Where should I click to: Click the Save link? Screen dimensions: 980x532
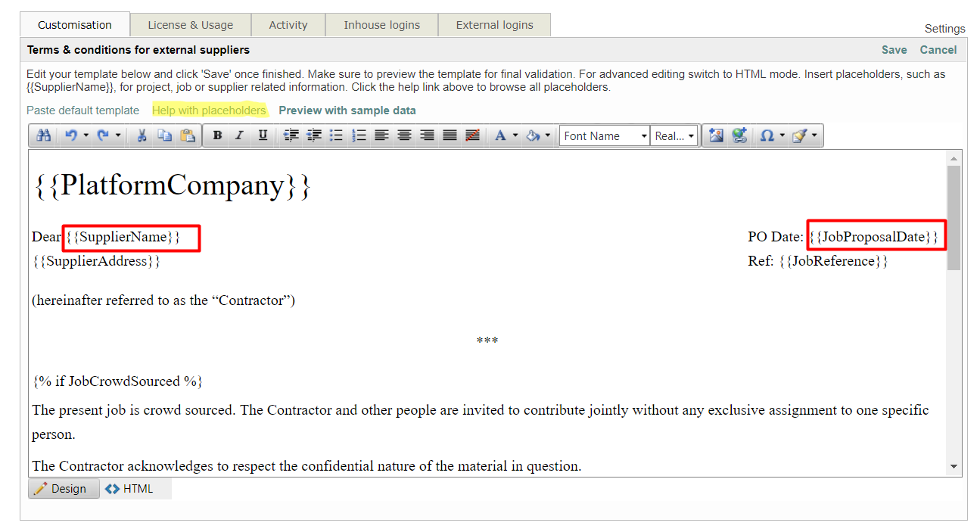pos(894,50)
